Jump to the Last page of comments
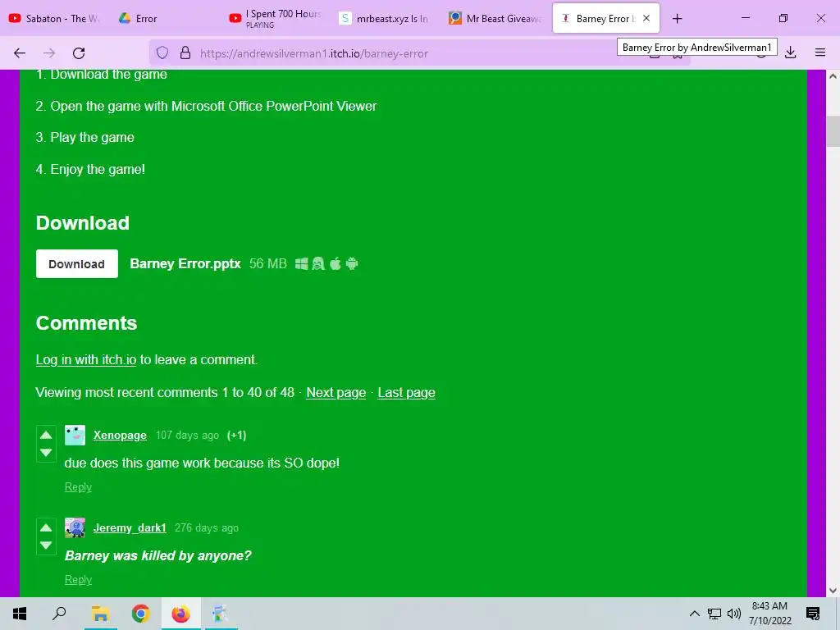The image size is (840, 630). (406, 392)
